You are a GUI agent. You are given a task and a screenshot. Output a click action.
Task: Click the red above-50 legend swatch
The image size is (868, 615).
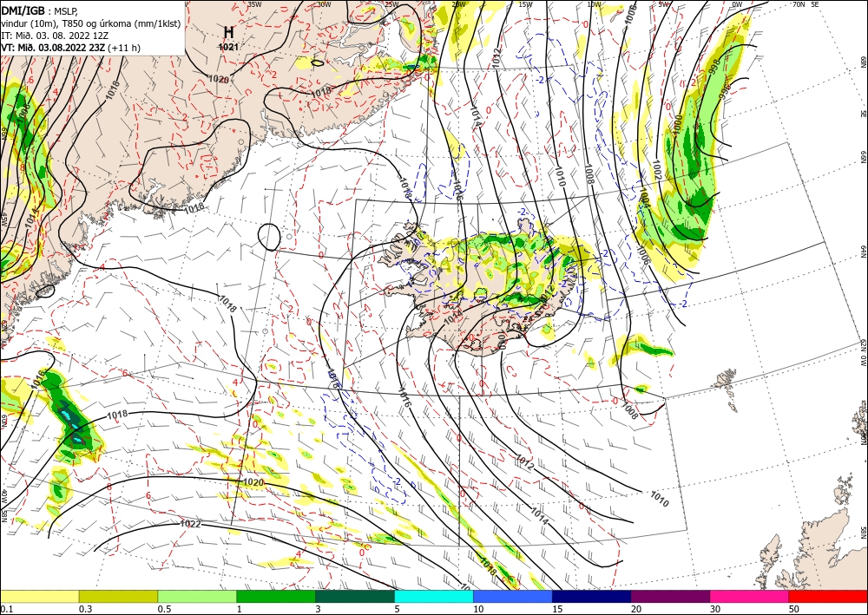(828, 596)
